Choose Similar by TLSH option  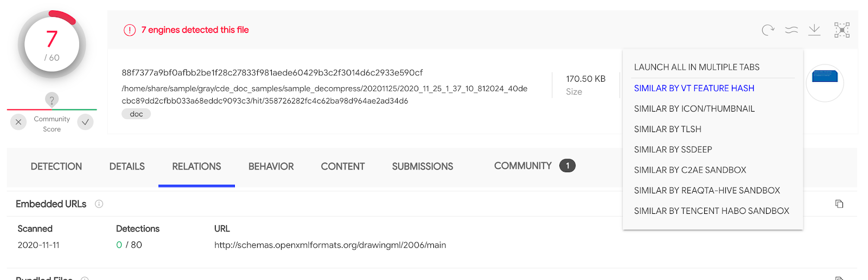668,129
